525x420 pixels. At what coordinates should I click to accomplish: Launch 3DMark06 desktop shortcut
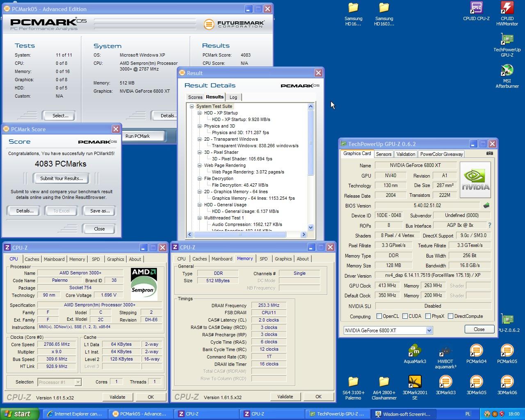point(507,385)
